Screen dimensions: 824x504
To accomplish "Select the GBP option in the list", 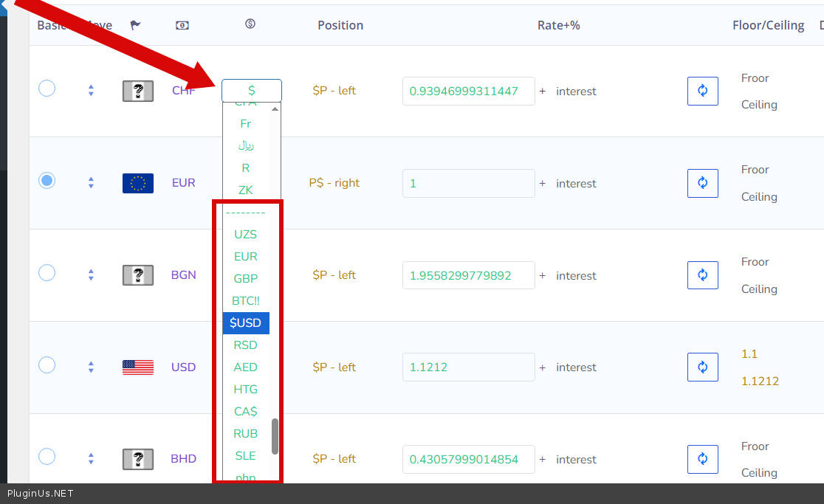I will tap(246, 279).
